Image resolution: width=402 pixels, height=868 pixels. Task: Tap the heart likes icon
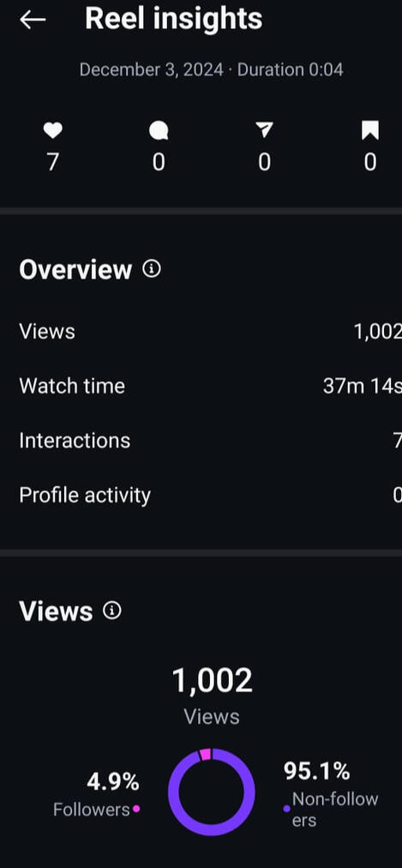tap(52, 130)
